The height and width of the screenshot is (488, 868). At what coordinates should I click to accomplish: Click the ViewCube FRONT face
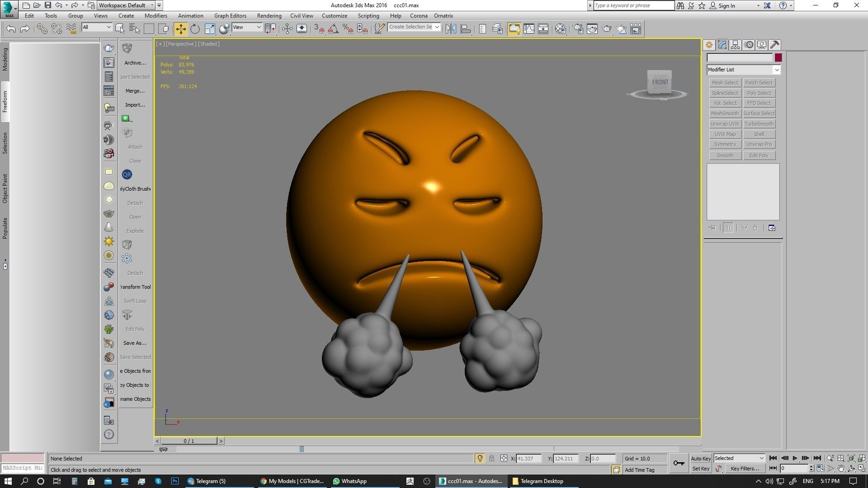point(660,82)
